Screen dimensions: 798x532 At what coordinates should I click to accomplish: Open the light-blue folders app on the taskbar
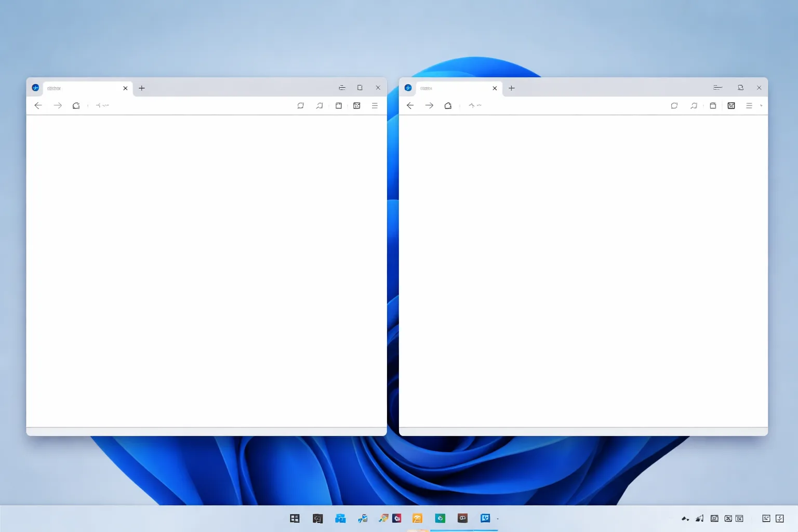[x=340, y=518]
